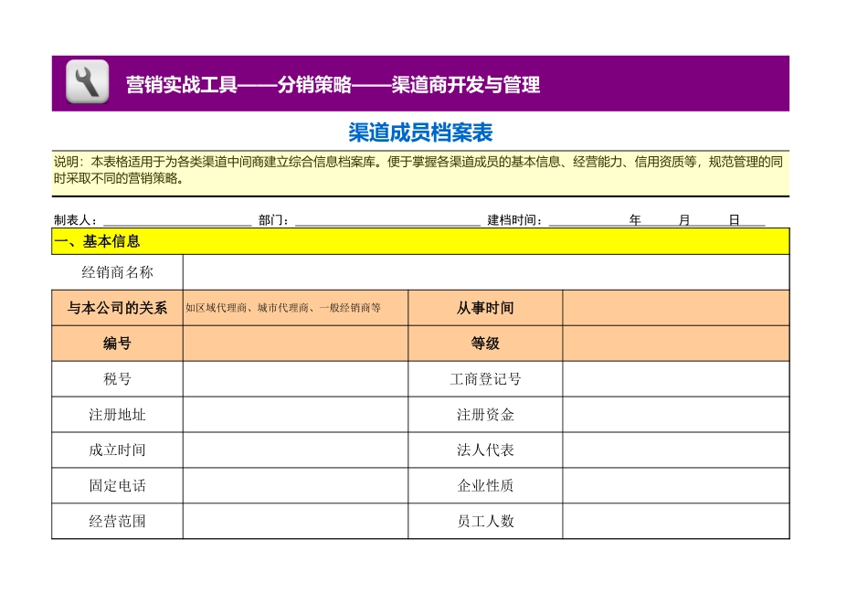This screenshot has height=614, width=868.
Task: Select the blank cell beside 员工人数
Action: point(675,521)
